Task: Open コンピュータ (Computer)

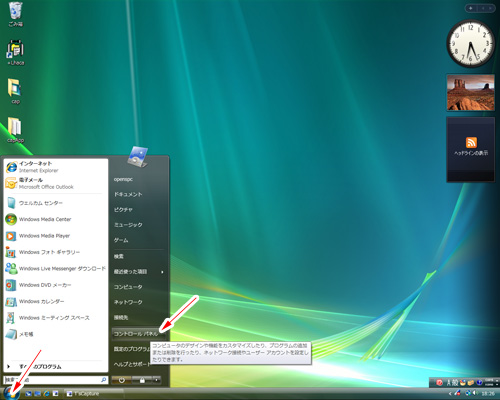Action: [138, 287]
